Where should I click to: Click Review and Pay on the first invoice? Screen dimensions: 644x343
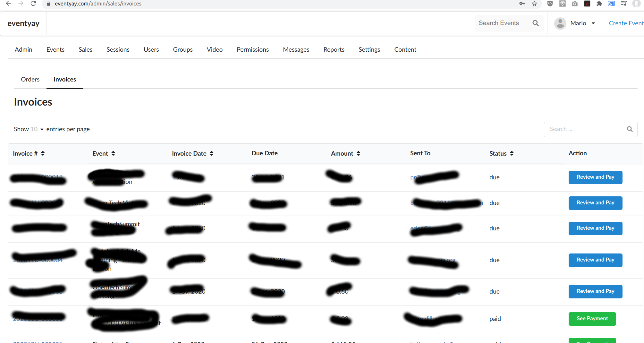tap(595, 177)
